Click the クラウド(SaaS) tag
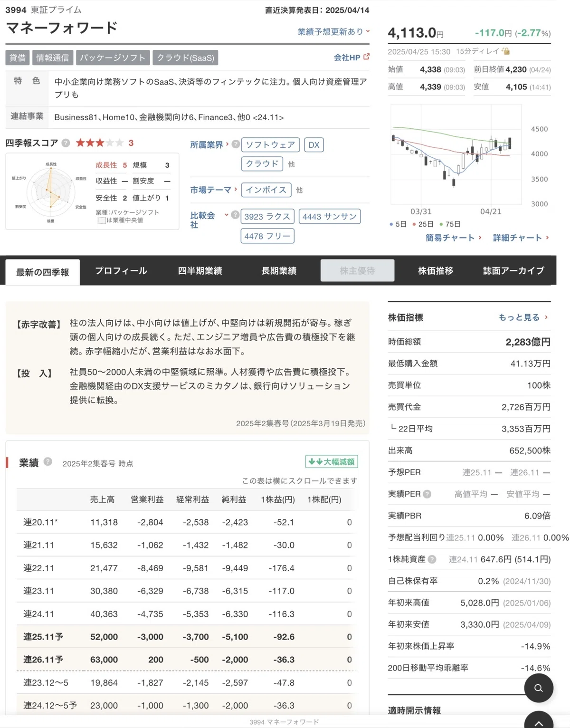Image resolution: width=570 pixels, height=728 pixels. pyautogui.click(x=186, y=57)
